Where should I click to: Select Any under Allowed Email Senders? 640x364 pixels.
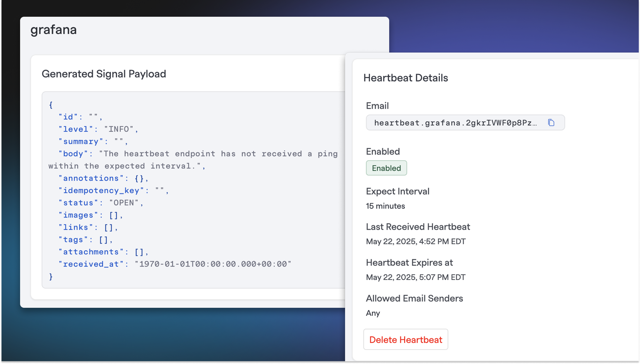[373, 313]
